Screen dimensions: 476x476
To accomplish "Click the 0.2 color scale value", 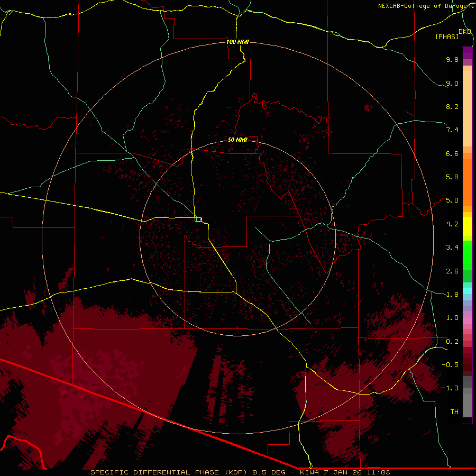I will [x=452, y=342].
